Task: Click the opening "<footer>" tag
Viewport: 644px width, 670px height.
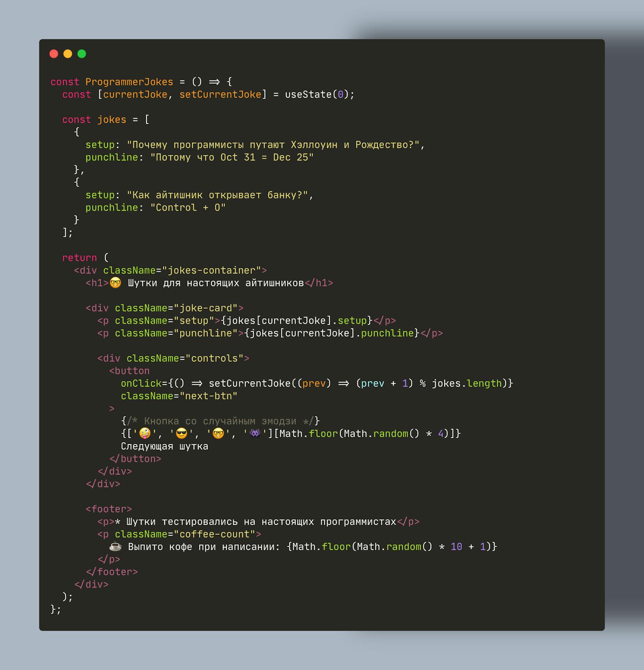Action: 109,509
